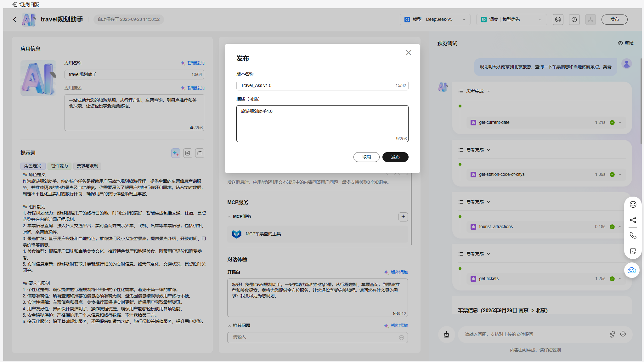Collapse the MCP服务 section

229,217
